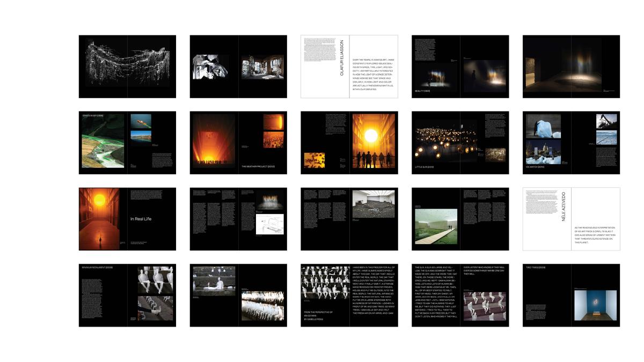Open the spread with the white web-like sculpture
This screenshot has width=644, height=362.
click(127, 67)
